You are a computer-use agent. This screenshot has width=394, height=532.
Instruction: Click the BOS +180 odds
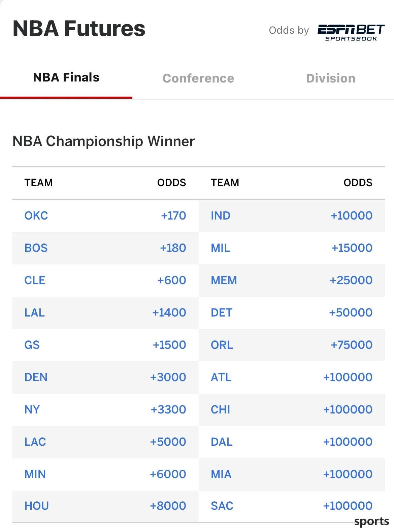pyautogui.click(x=173, y=248)
